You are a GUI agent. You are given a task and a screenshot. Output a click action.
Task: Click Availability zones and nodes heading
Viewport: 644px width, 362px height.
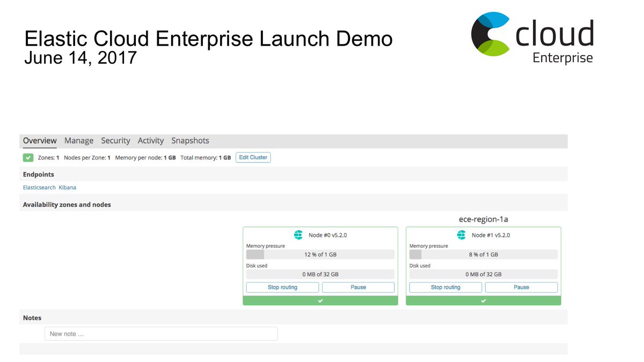[67, 204]
